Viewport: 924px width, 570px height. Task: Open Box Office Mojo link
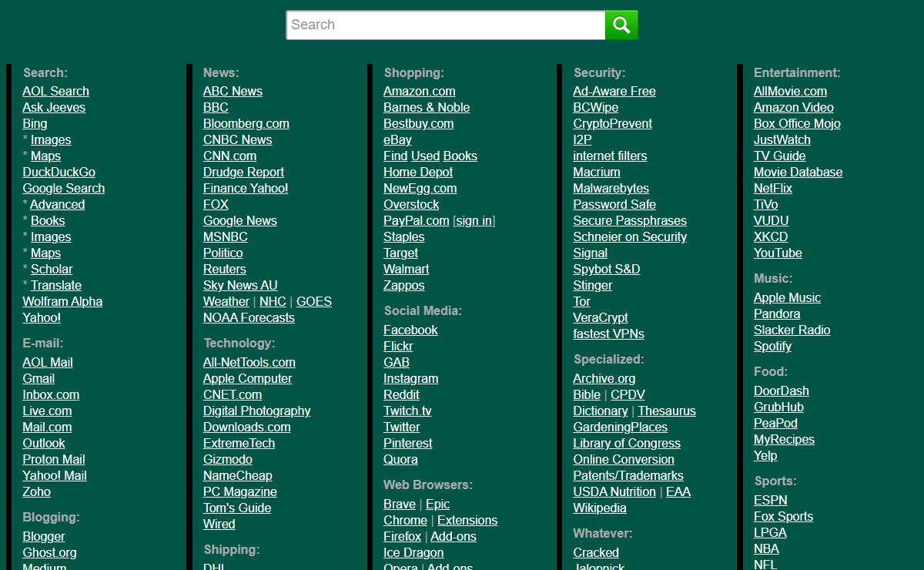(x=797, y=123)
